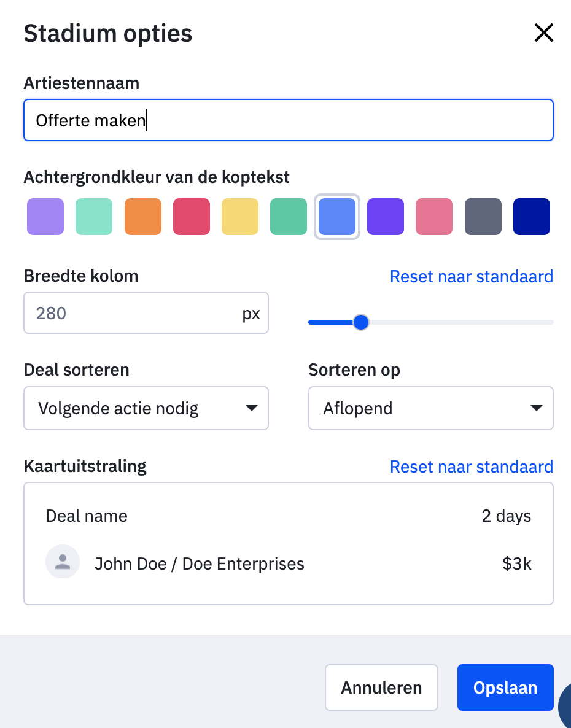Select the yellow header background color
Screen dimensions: 571x728
pyautogui.click(x=239, y=216)
